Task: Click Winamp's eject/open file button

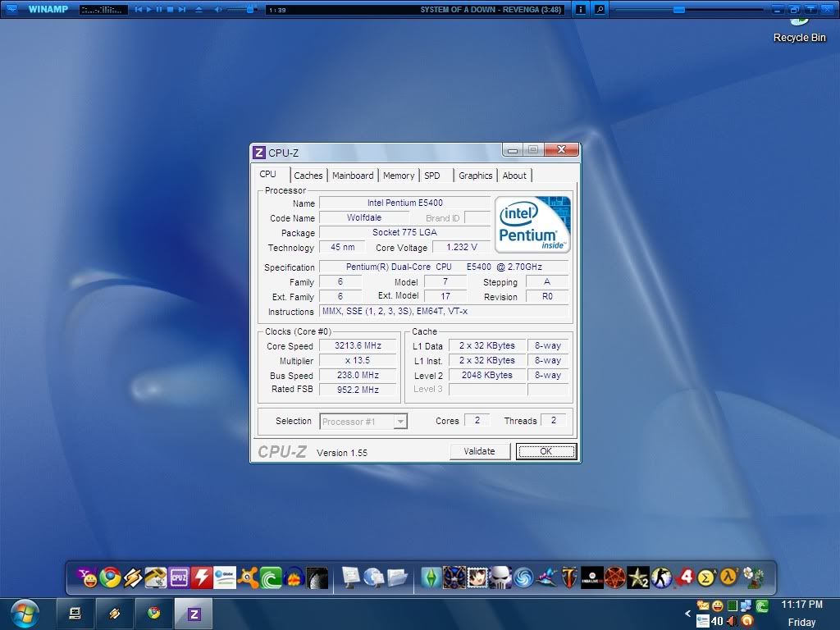Action: click(x=199, y=9)
